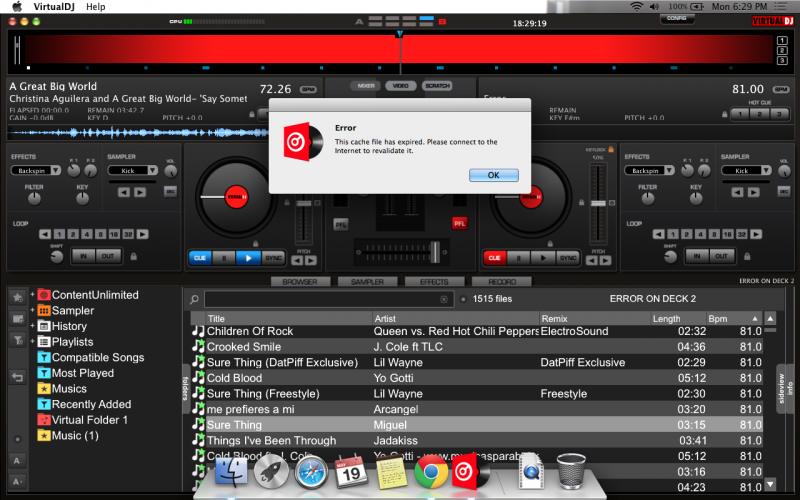The width and height of the screenshot is (800, 500).
Task: Start left deck play button
Action: click(248, 258)
